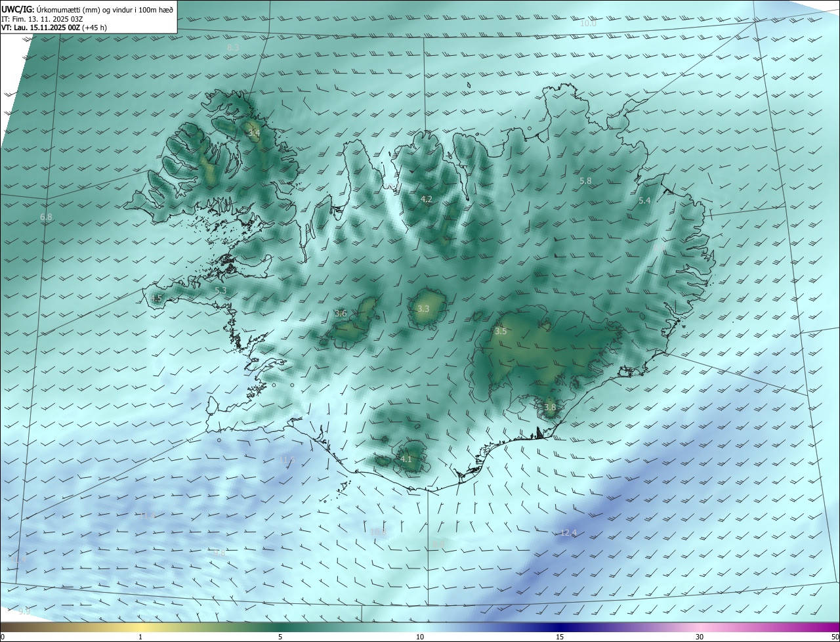Click the 4.1 value label on the map
This screenshot has height=642, width=840.
(406, 460)
